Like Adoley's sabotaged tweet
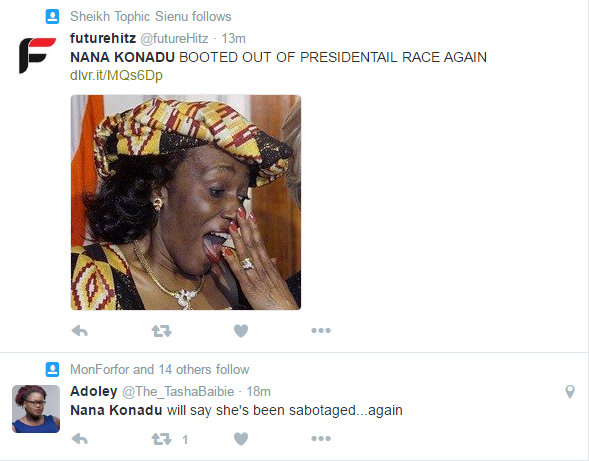The height and width of the screenshot is (461, 589). click(x=241, y=439)
